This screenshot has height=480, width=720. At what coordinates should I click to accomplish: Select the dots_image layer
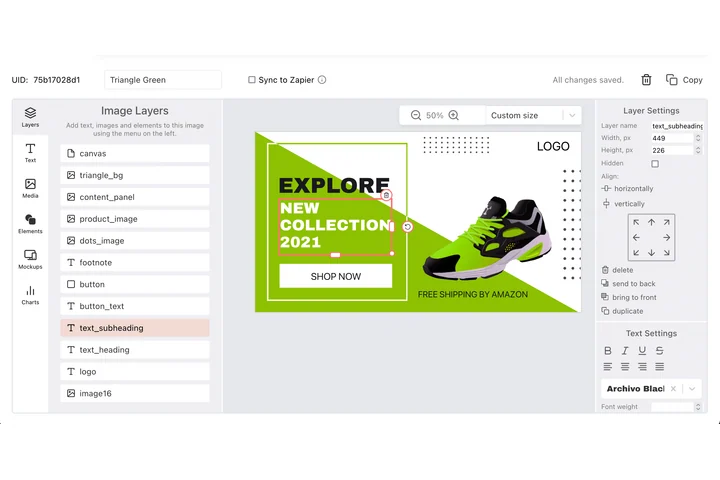(x=135, y=241)
